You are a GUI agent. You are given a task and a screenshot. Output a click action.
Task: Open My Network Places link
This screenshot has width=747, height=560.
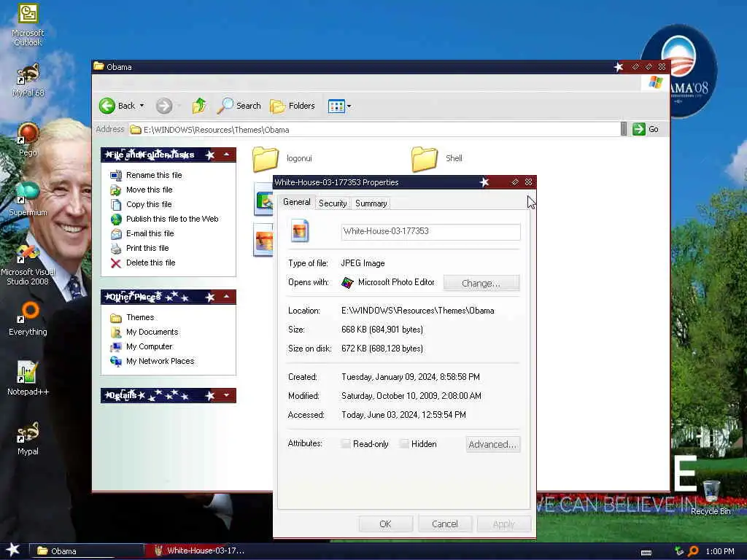pyautogui.click(x=160, y=362)
